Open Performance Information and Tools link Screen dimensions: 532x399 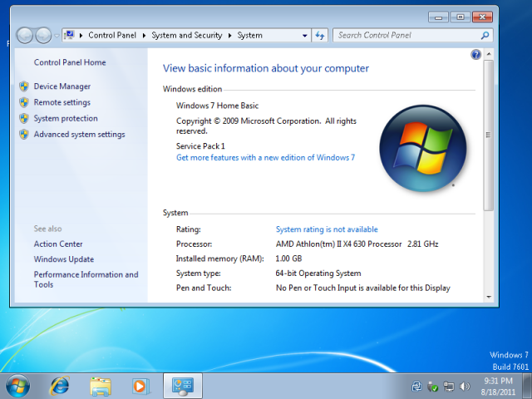click(x=86, y=279)
